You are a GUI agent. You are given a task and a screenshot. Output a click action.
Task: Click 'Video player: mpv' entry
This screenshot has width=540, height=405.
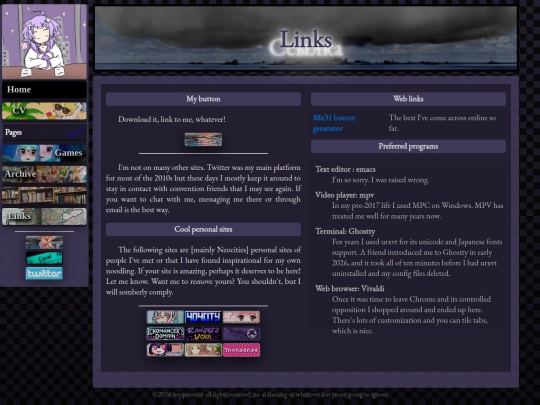[x=344, y=195]
